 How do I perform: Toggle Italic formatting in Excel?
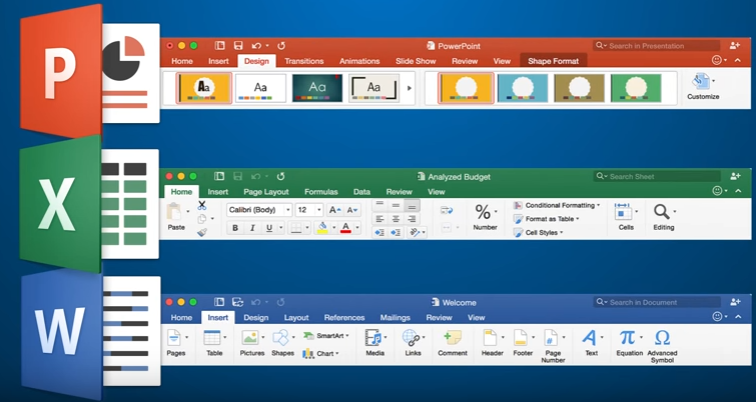252,228
